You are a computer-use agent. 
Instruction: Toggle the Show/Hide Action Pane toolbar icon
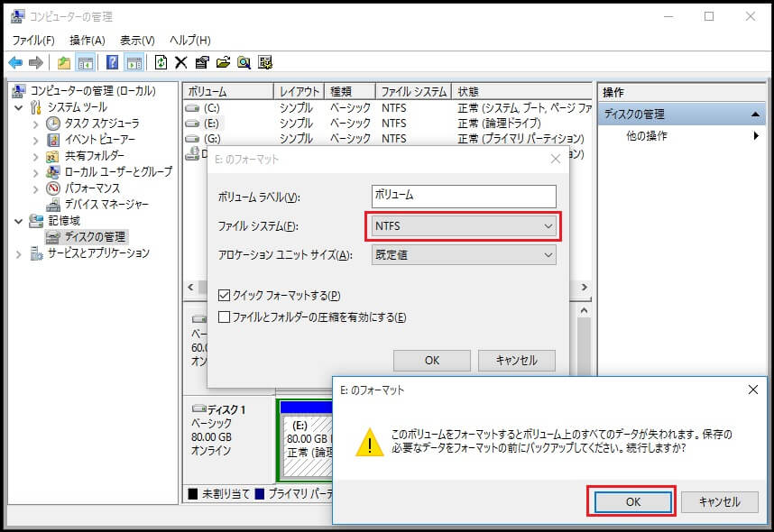[x=134, y=63]
